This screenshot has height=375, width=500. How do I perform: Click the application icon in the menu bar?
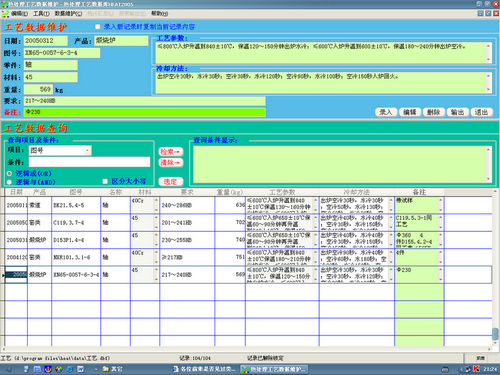(x=5, y=14)
